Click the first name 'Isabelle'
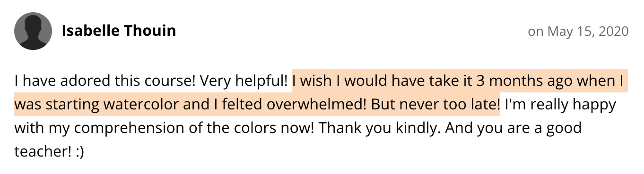This screenshot has width=644, height=174. [x=91, y=31]
